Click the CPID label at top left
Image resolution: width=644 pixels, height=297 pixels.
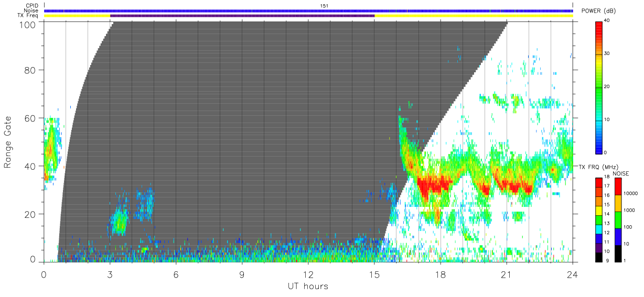tap(32, 5)
